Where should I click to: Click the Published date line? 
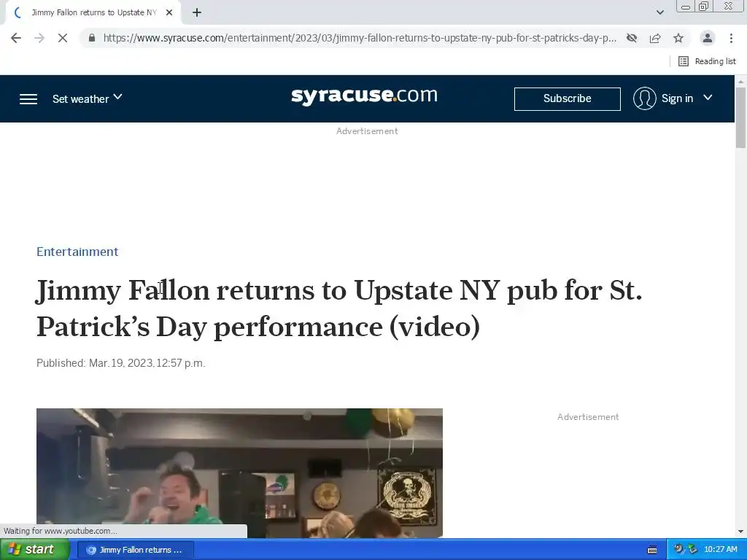(x=120, y=363)
